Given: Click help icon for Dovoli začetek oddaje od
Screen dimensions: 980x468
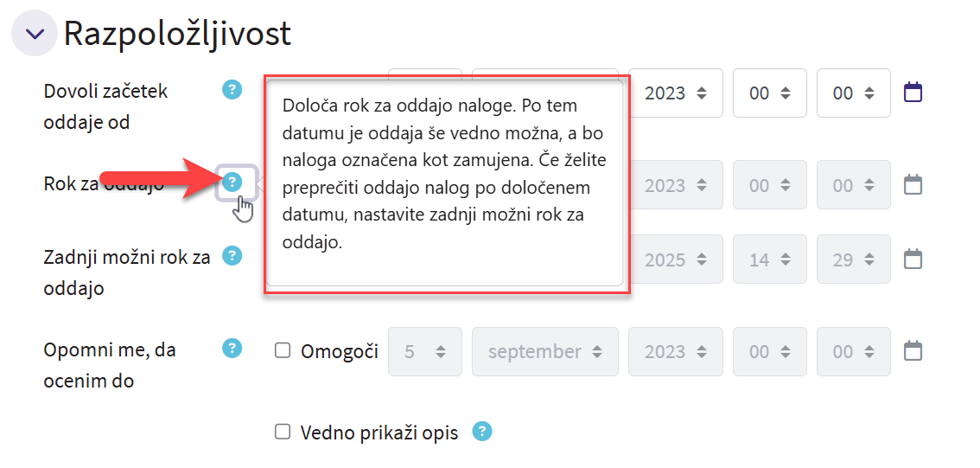Looking at the screenshot, I should (x=232, y=89).
